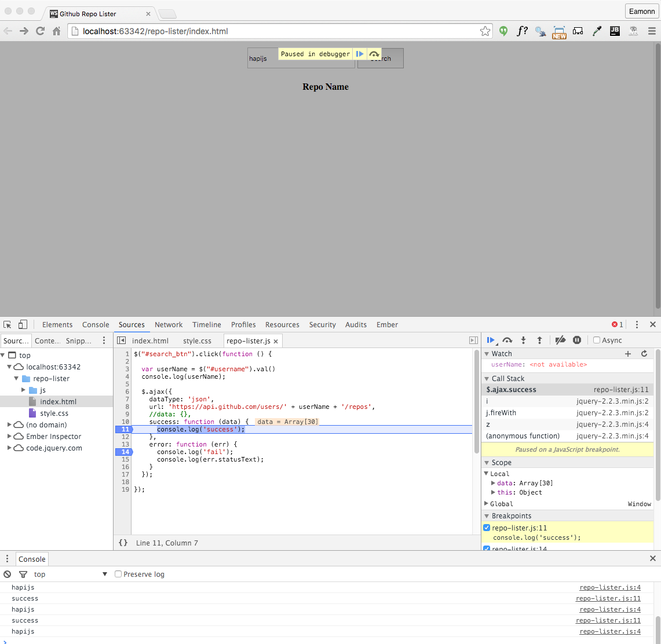Viewport: 661px width, 644px height.
Task: Deactivate all breakpoints icon
Action: [x=560, y=341]
